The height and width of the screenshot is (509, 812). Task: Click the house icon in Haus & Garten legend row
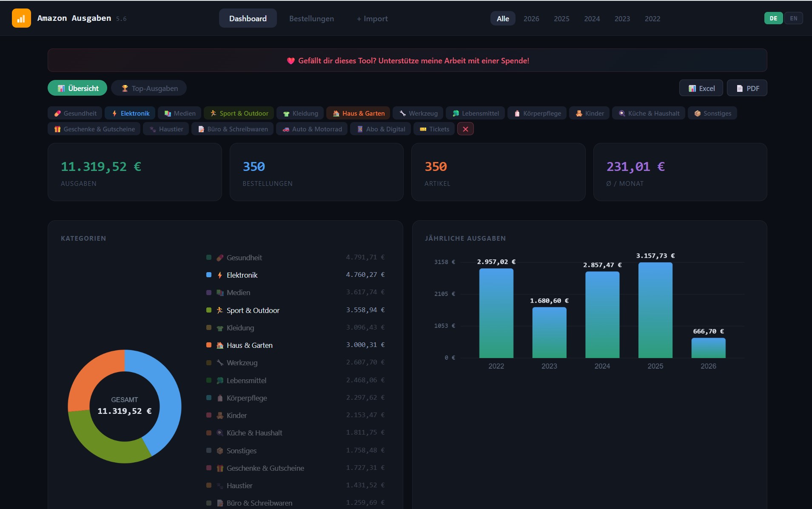coord(220,345)
